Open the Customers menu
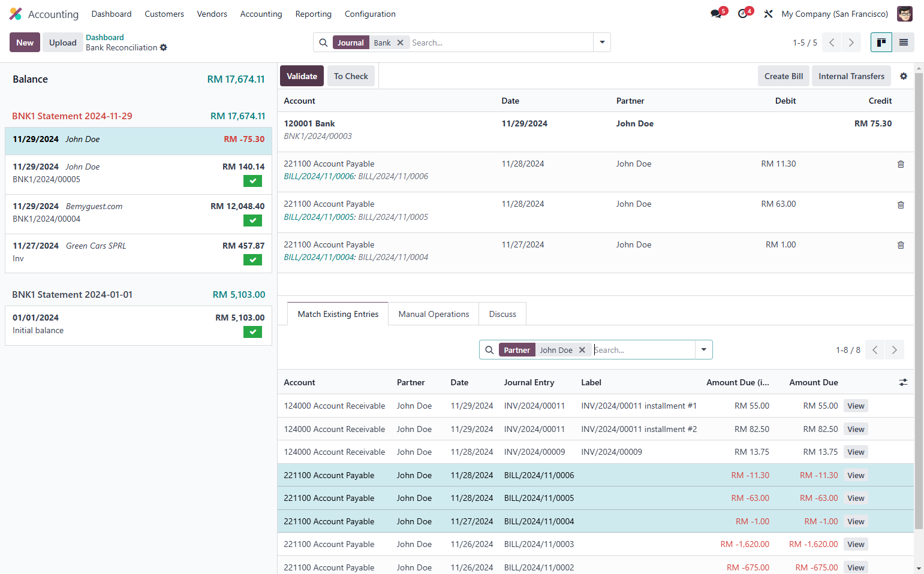Screen dimensions: 924x574 (164, 14)
